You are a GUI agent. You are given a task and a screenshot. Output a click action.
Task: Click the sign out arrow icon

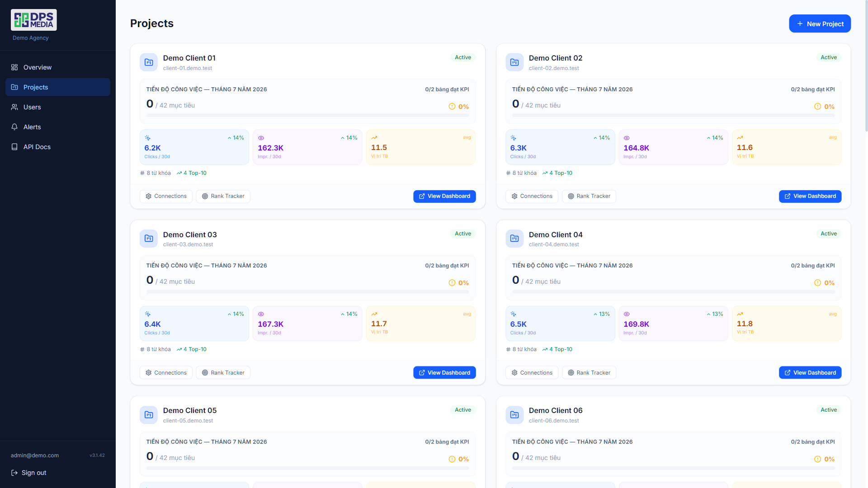tap(14, 473)
